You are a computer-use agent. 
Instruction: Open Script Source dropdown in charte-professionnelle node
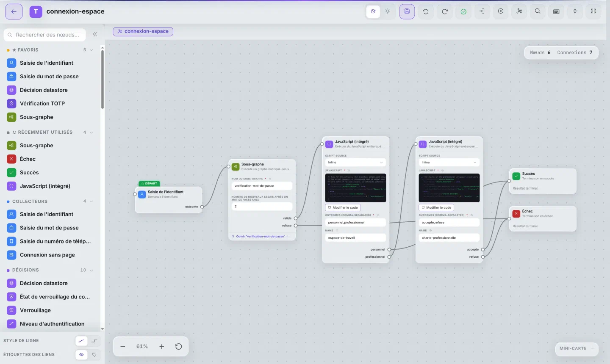[449, 163]
